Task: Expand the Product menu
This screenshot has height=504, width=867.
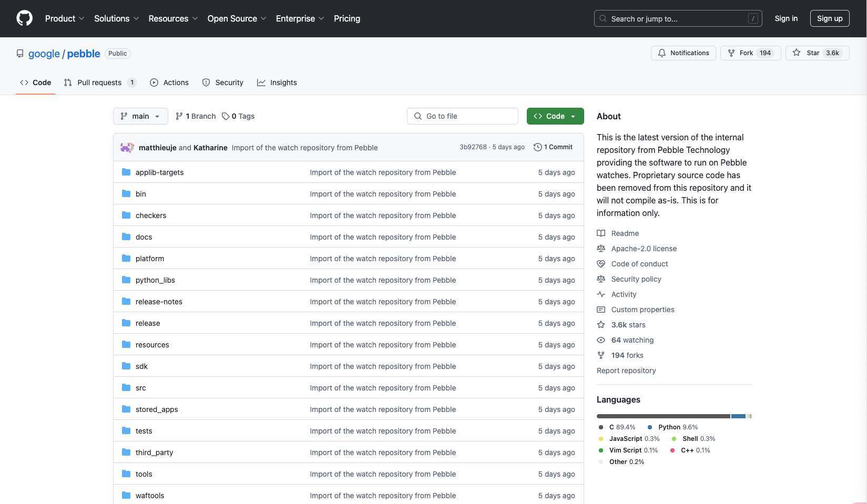Action: [65, 18]
